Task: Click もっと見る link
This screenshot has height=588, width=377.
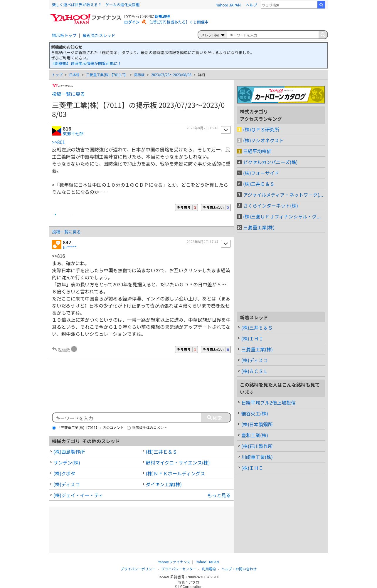Action: click(x=219, y=495)
